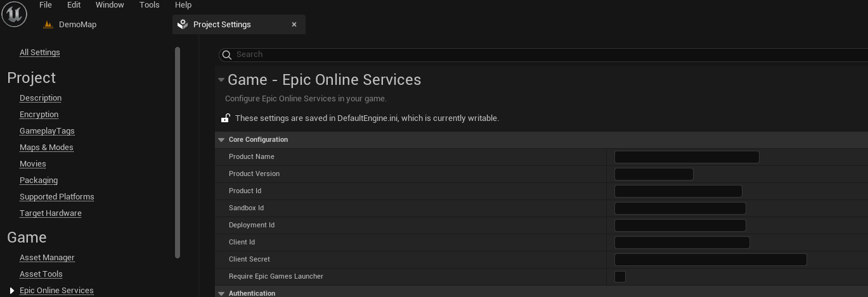Close the Project Settings tab
Viewport: 868px width, 297px height.
[x=294, y=25]
